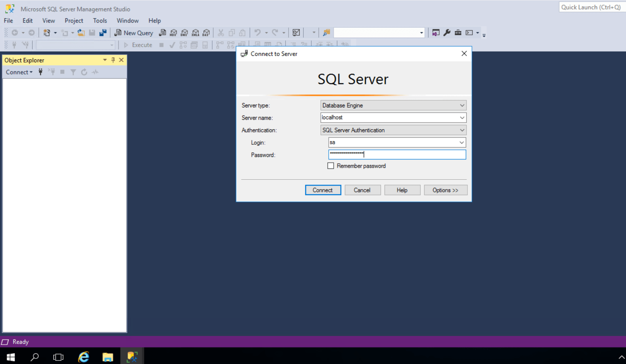
Task: Open the Connect dropdown in Object Explorer
Action: point(19,72)
